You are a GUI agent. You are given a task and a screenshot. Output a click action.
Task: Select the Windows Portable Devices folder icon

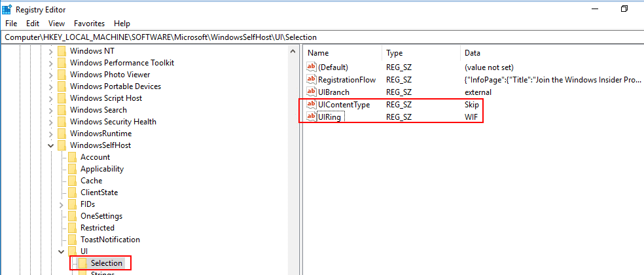pos(62,86)
